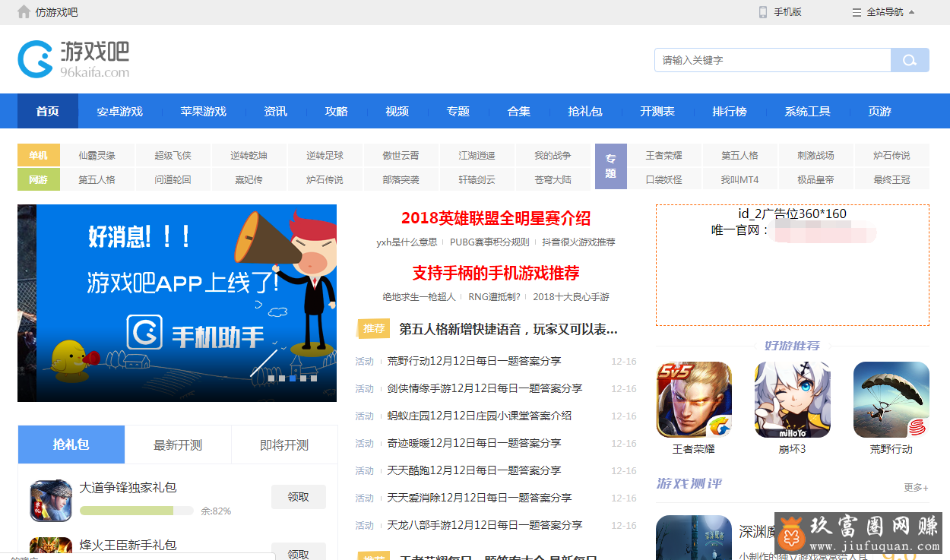This screenshot has width=950, height=560.
Task: Click the 大道争锋 game icon
Action: 51,500
